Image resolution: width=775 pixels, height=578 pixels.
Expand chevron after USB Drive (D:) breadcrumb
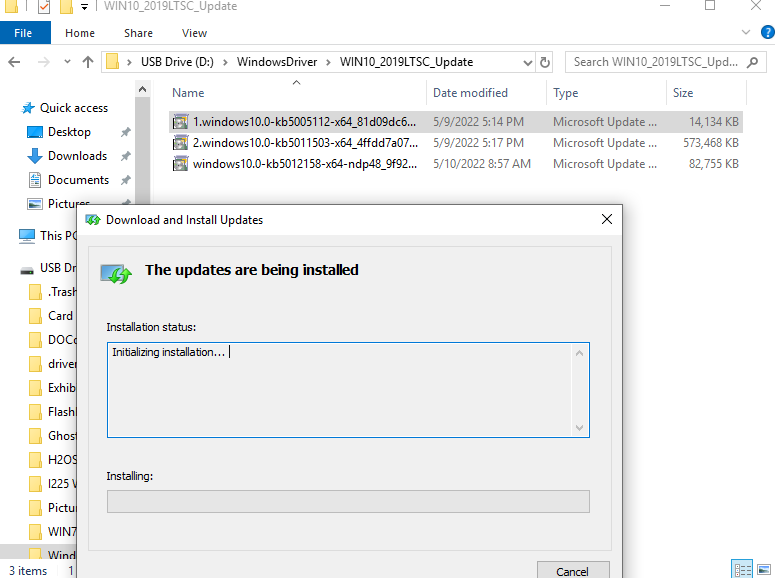tap(225, 62)
